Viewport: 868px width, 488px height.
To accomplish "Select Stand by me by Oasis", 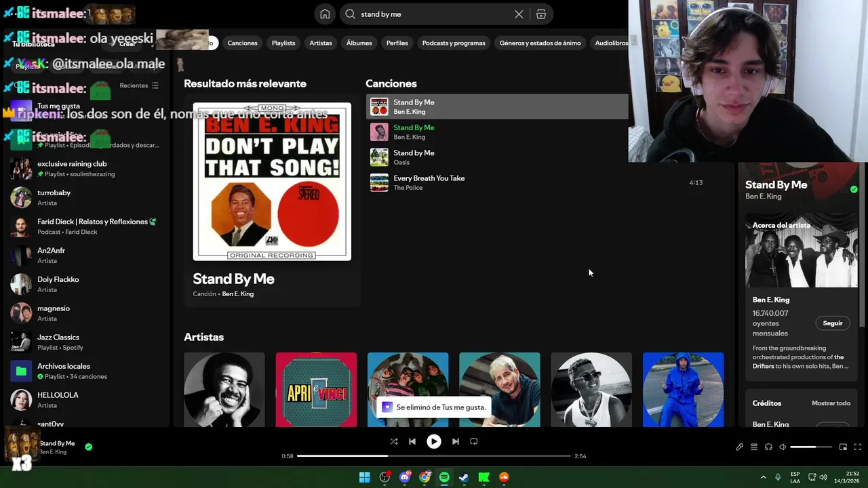I will click(x=497, y=157).
